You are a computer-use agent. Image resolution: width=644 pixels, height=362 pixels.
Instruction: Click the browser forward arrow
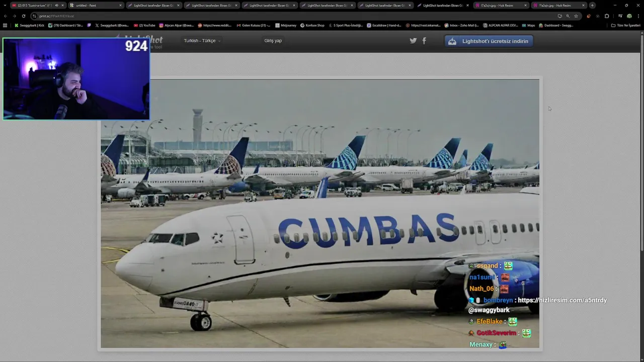[x=14, y=16]
